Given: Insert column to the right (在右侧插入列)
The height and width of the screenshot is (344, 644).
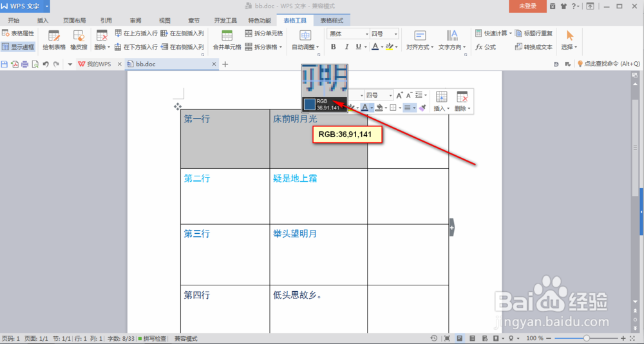Looking at the screenshot, I should pyautogui.click(x=182, y=47).
